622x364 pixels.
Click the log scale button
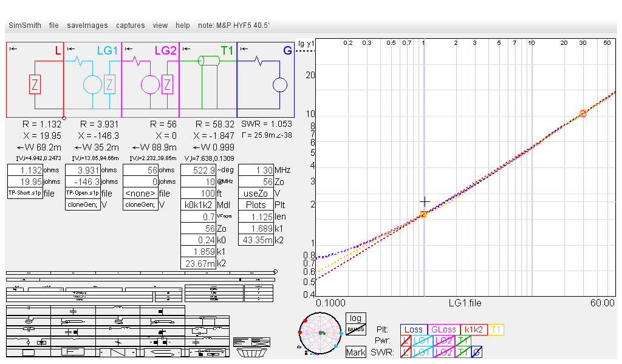pyautogui.click(x=355, y=318)
